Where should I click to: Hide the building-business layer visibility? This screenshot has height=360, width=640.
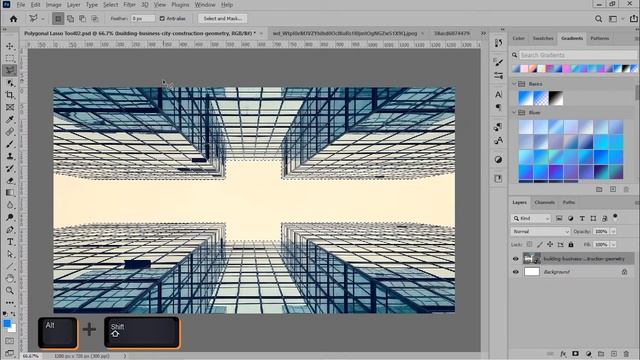click(516, 259)
